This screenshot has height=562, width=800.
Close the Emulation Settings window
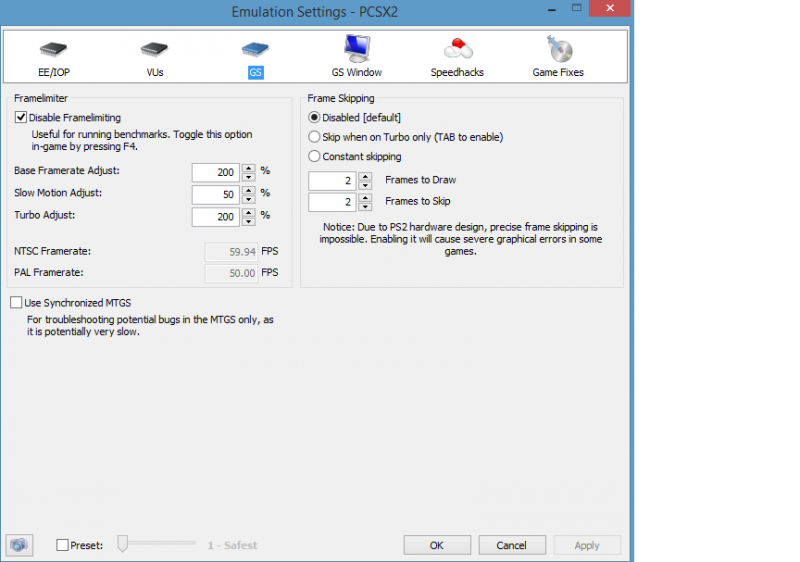click(610, 8)
